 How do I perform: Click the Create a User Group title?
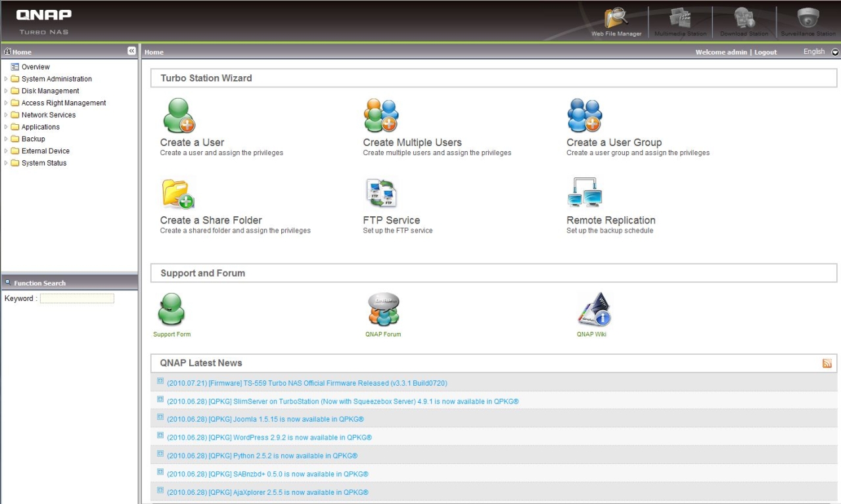point(614,143)
